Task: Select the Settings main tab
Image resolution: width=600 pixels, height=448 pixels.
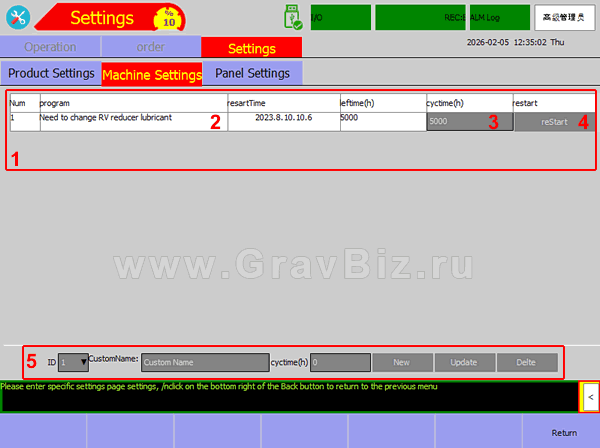Action: [x=251, y=48]
